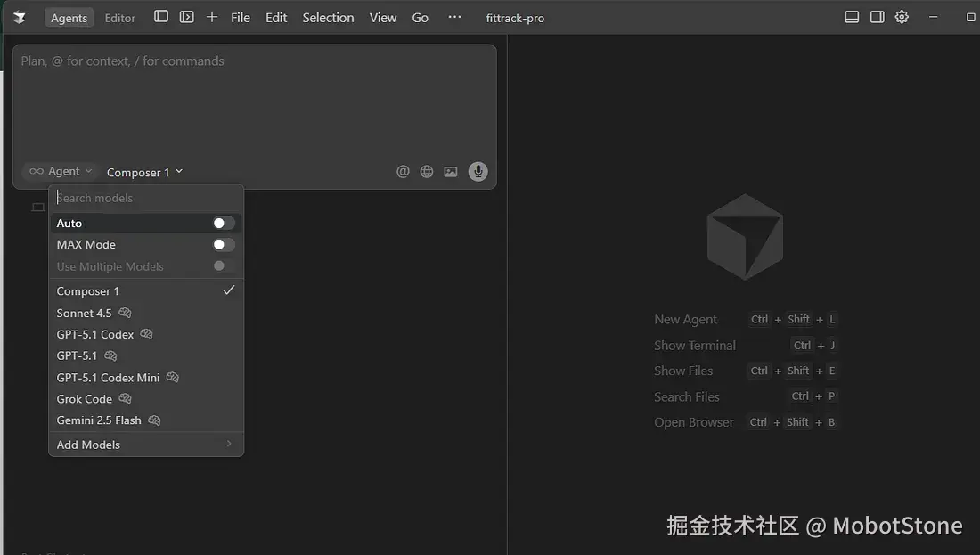This screenshot has width=980, height=555.
Task: Switch to the Agents tab
Action: point(69,18)
